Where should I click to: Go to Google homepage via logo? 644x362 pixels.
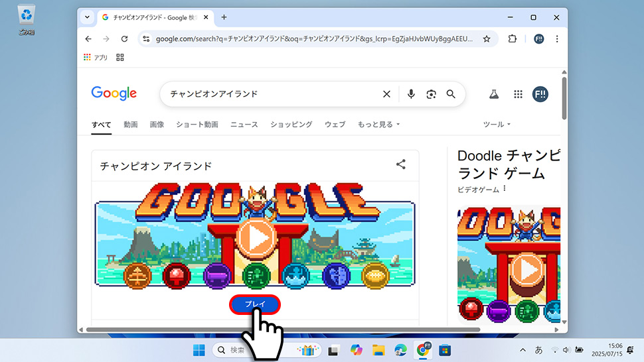click(x=114, y=93)
